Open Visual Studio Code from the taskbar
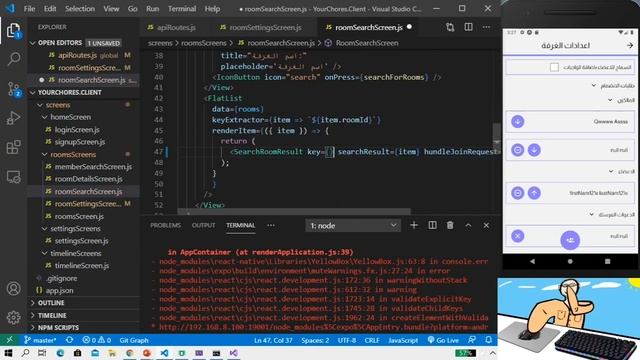Viewport: 640px width, 360px height. tap(164, 353)
